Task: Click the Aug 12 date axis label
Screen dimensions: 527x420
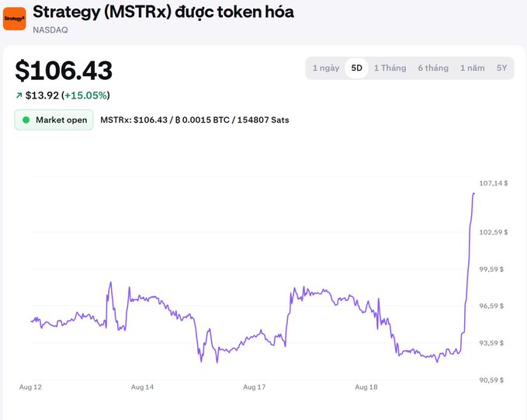Action: [30, 387]
